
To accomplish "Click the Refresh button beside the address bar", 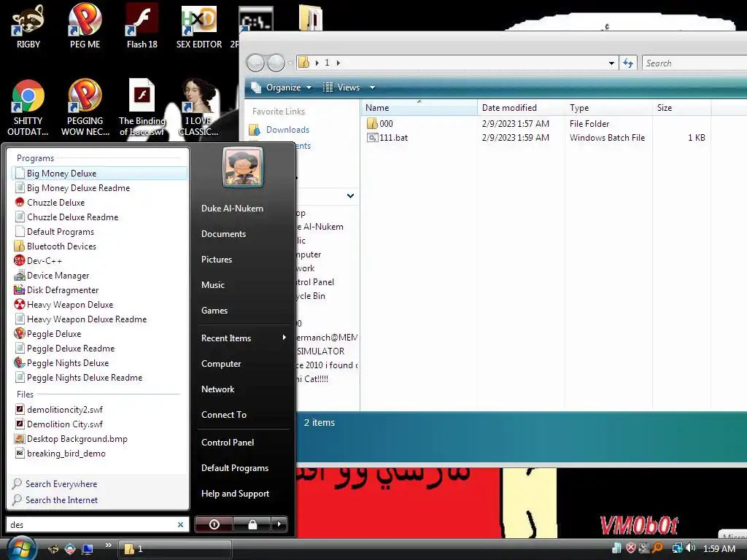I will pyautogui.click(x=628, y=63).
